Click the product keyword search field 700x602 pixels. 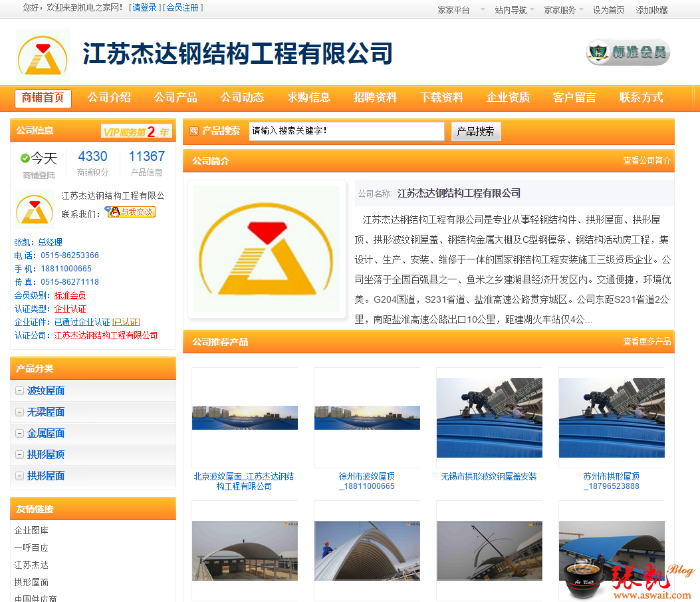346,131
